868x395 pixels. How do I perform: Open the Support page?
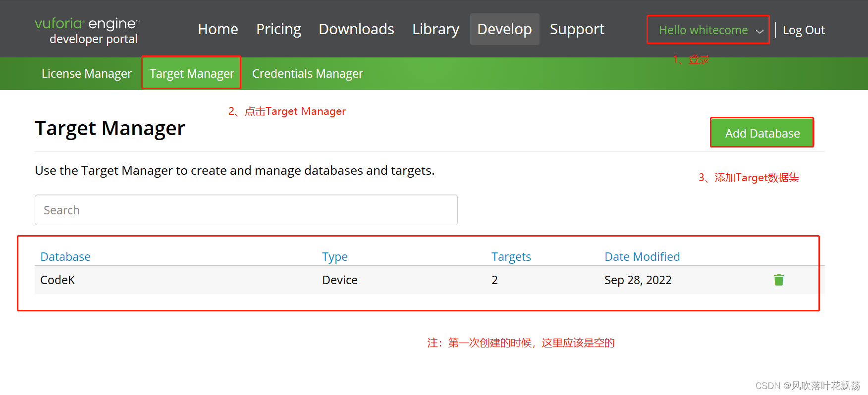[x=577, y=29]
